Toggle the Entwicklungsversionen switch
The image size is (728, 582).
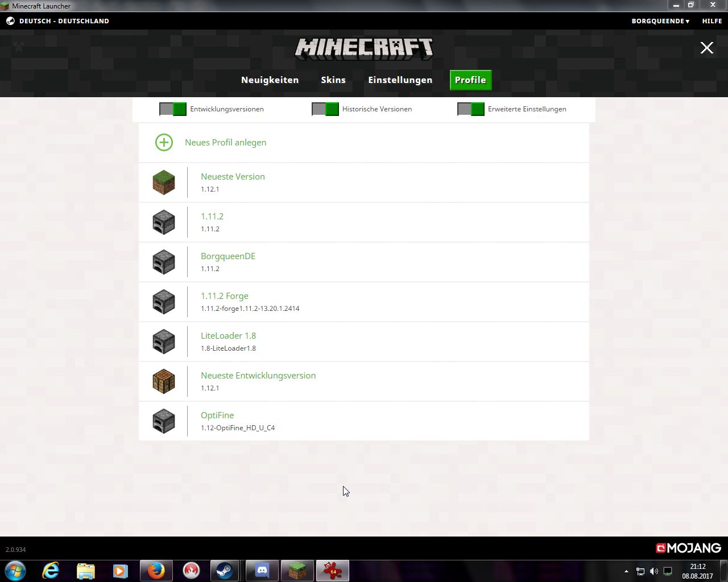pos(173,109)
